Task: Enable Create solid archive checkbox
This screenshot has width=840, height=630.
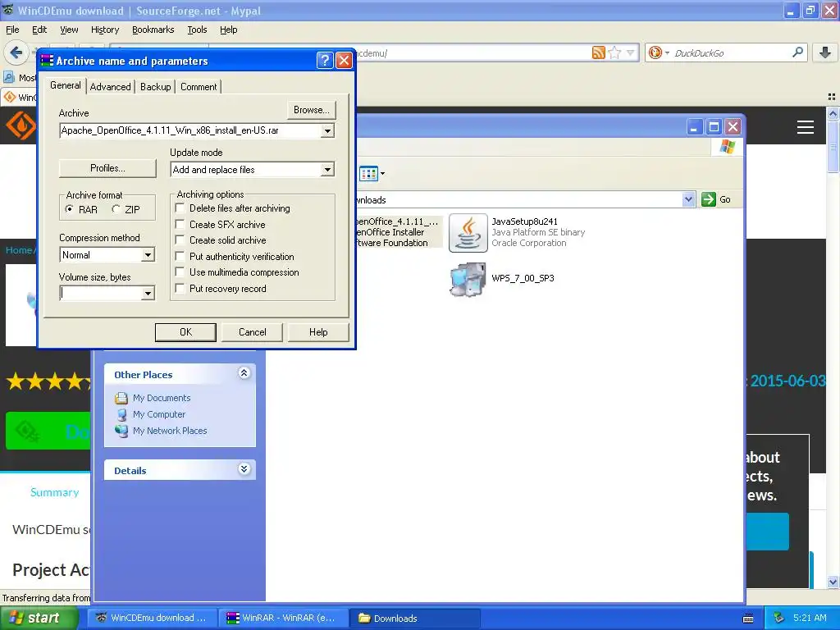Action: coord(180,240)
